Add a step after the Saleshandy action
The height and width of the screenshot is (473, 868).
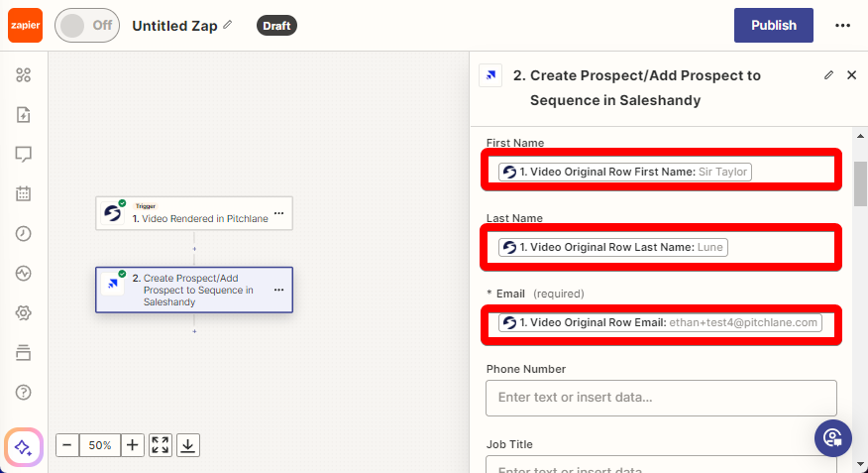point(194,331)
